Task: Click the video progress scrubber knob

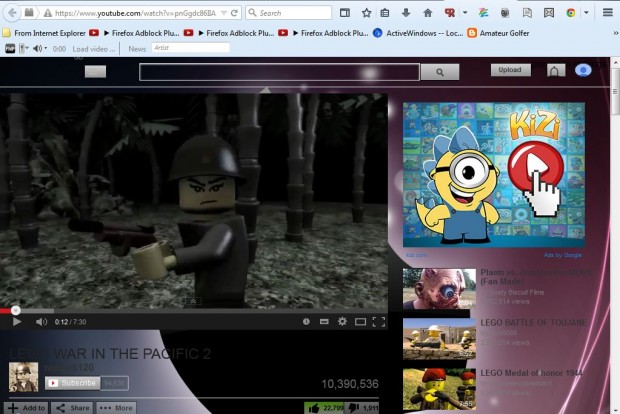Action: [15, 310]
